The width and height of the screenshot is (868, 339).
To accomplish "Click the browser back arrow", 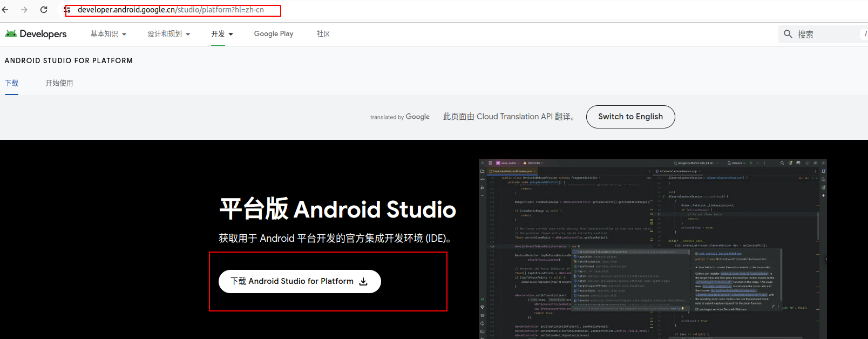I will click(5, 10).
